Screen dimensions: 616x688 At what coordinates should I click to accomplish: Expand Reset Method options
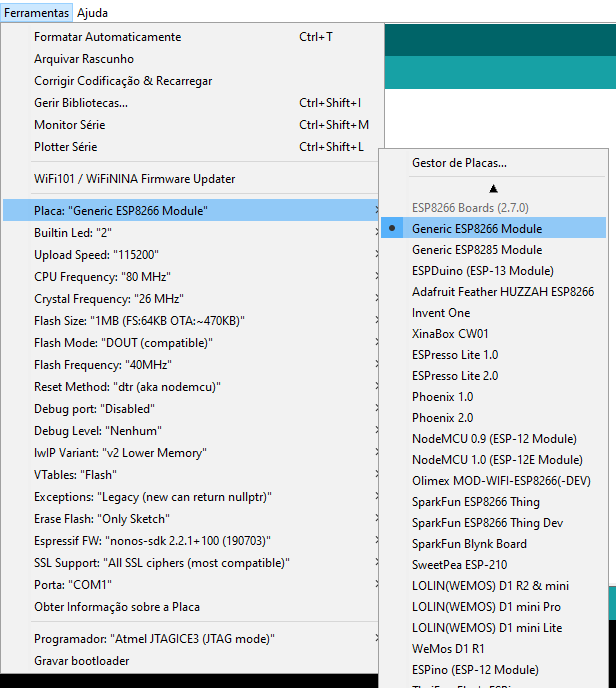(191, 387)
